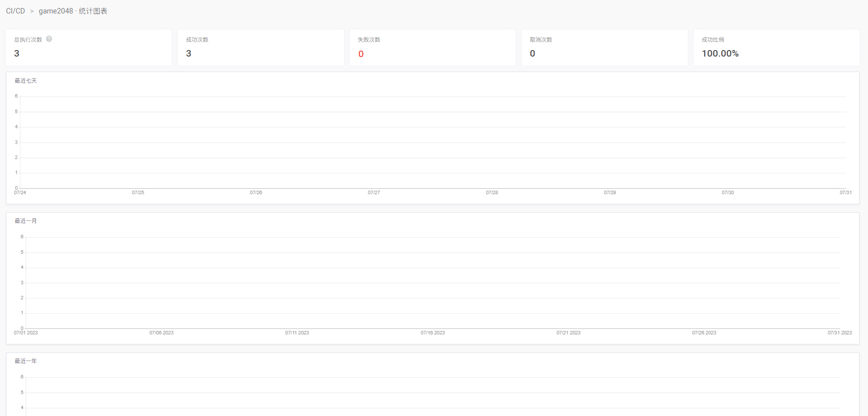
Task: Click the 最近一年 chart title
Action: tap(26, 361)
